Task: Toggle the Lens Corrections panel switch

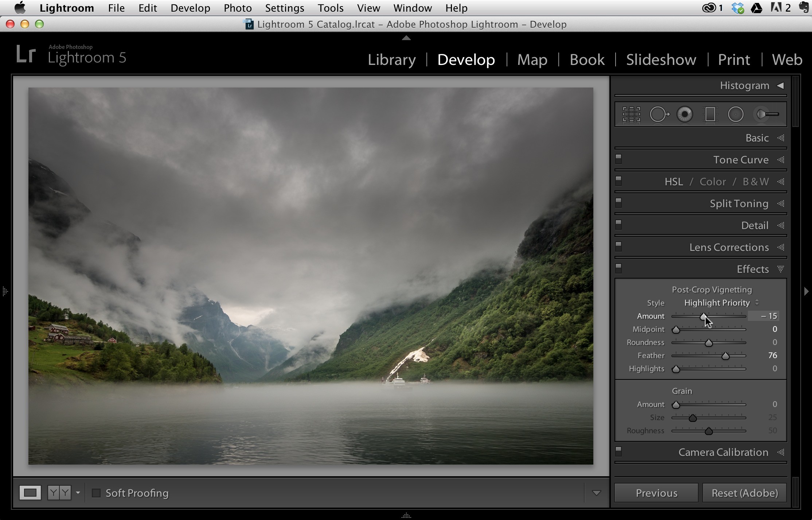Action: click(618, 247)
